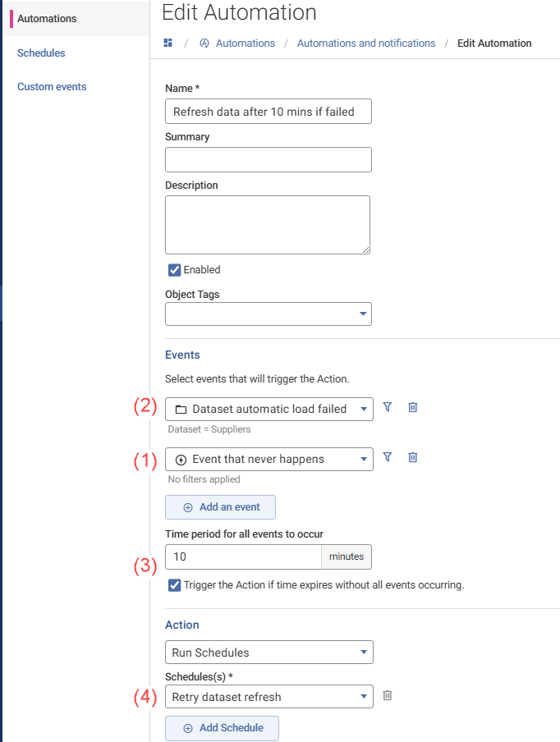Filter the Dataset automatic load failed event
The image size is (560, 742).
388,407
